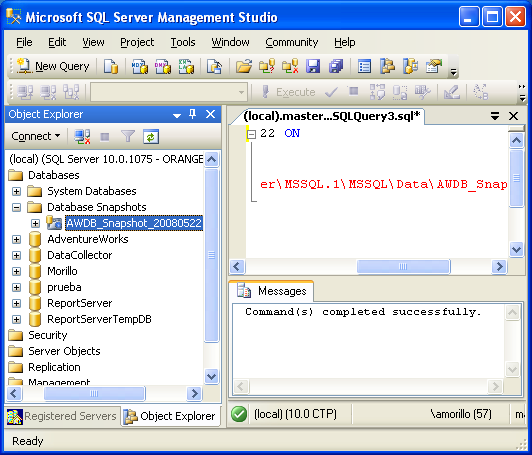Screen dimensions: 532x455
Task: Click the Disconnect icon in Object Explorer
Action: coord(82,137)
